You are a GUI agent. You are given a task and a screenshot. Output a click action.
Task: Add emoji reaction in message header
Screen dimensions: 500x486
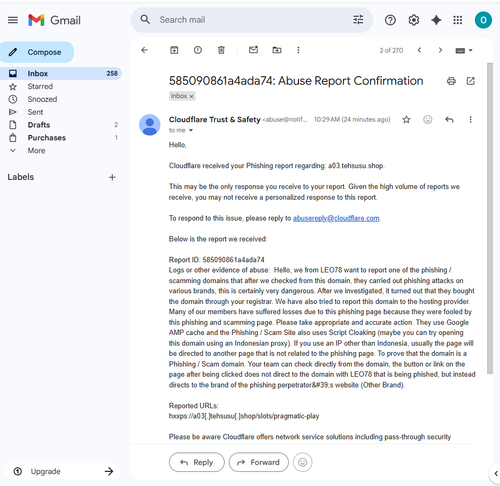427,119
